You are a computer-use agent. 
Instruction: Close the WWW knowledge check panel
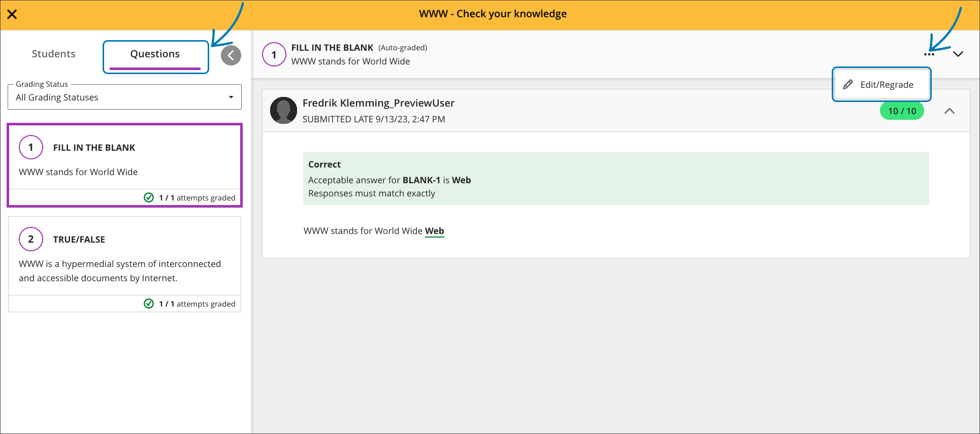(x=12, y=14)
